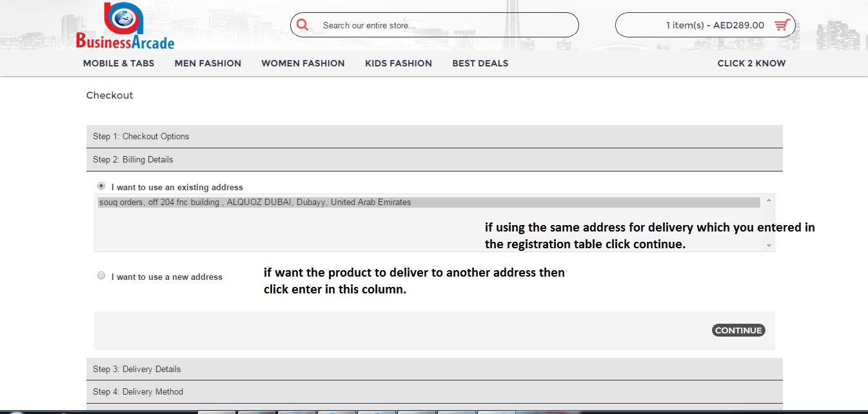The image size is (868, 414).
Task: Open the Men Fashion menu
Action: [208, 63]
